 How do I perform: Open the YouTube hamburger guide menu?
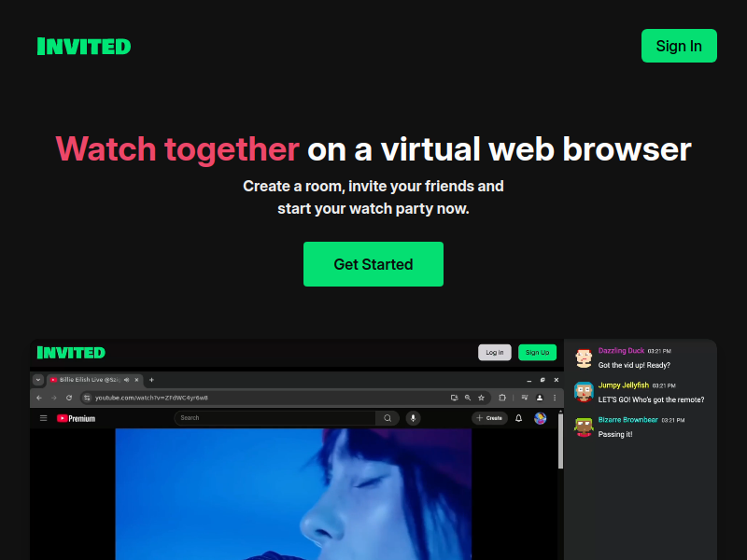point(43,418)
